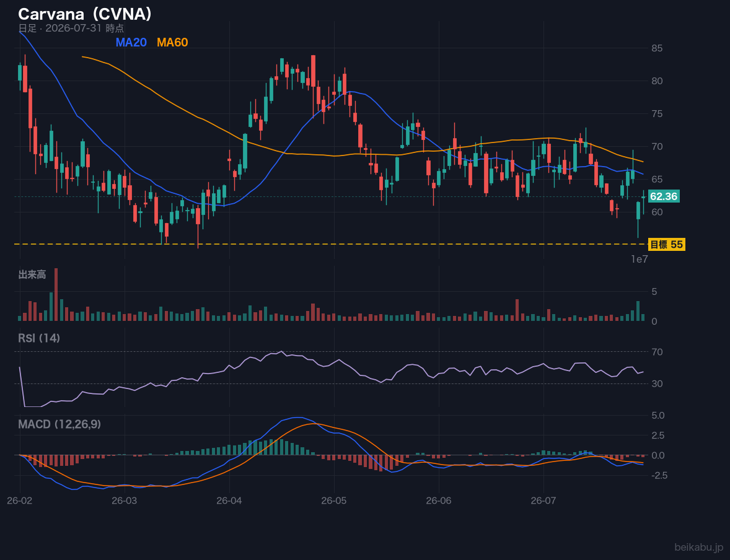
Task: Click the MACD (12,26,9) panel label
Action: [59, 424]
